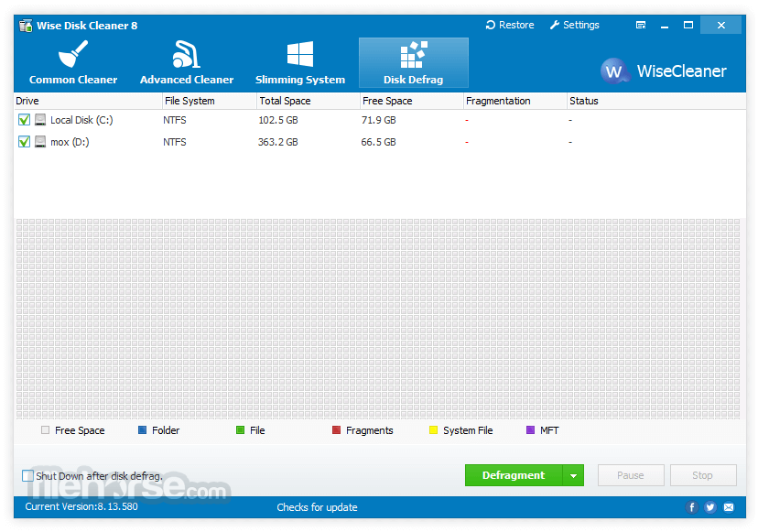Image resolution: width=758 pixels, height=532 pixels.
Task: Click the Status column header
Action: pyautogui.click(x=656, y=101)
